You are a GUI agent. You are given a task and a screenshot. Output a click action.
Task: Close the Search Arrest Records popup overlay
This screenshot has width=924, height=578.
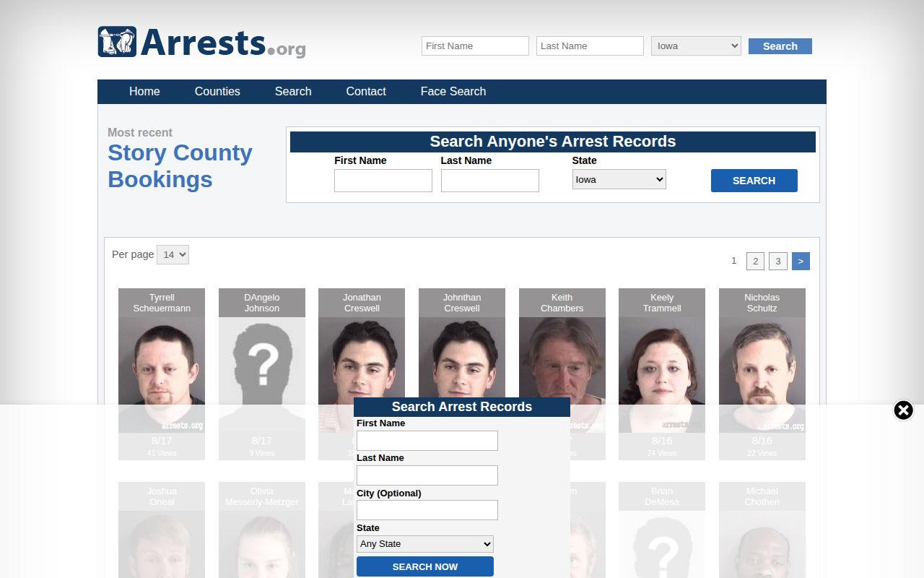click(903, 410)
